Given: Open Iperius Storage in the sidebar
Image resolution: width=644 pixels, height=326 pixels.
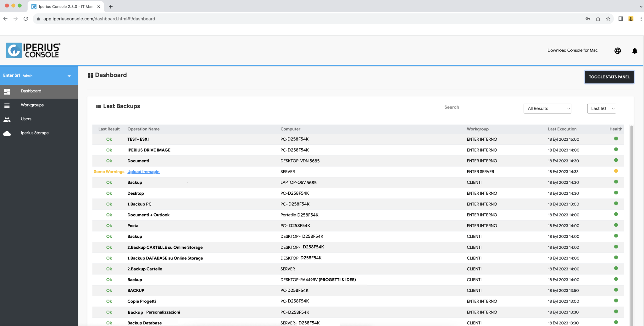Looking at the screenshot, I should 39,133.
